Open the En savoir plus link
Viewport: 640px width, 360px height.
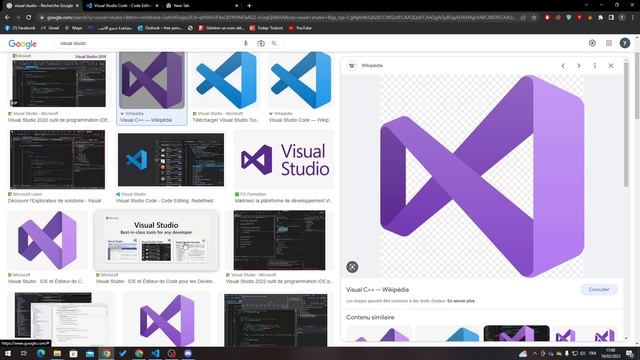461,301
